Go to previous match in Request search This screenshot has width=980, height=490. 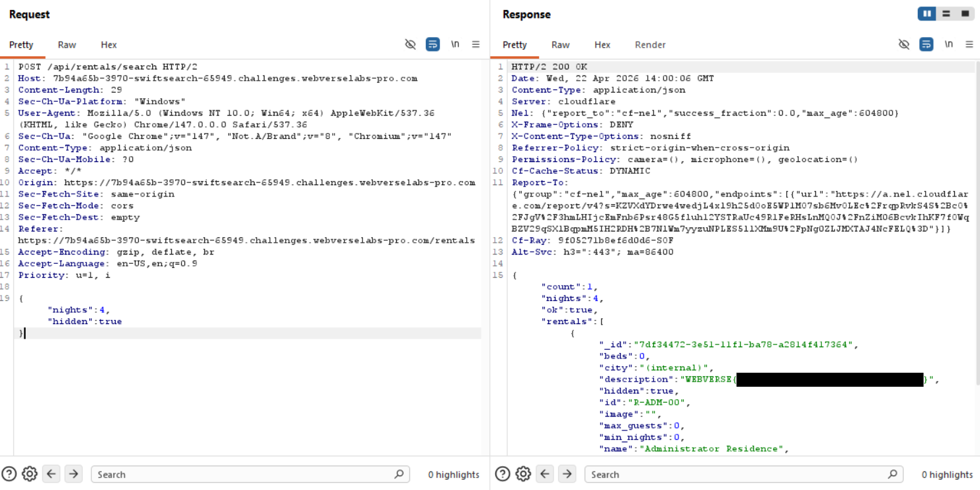coord(52,474)
